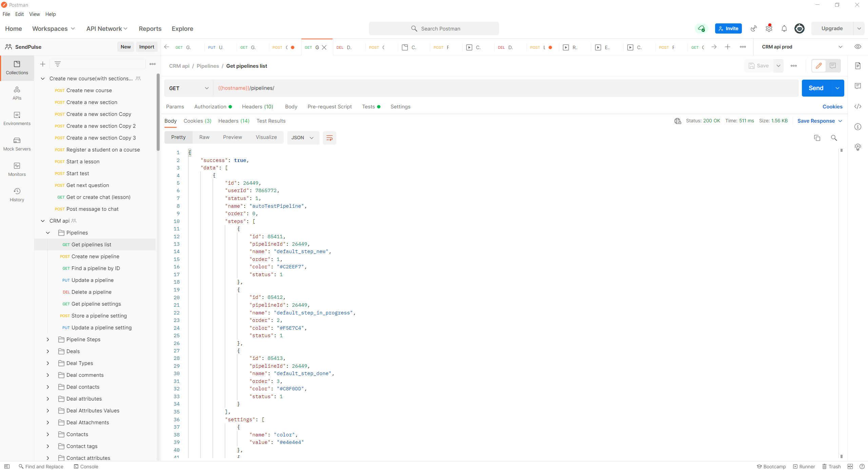
Task: Toggle Pretty view in response body
Action: pos(178,137)
